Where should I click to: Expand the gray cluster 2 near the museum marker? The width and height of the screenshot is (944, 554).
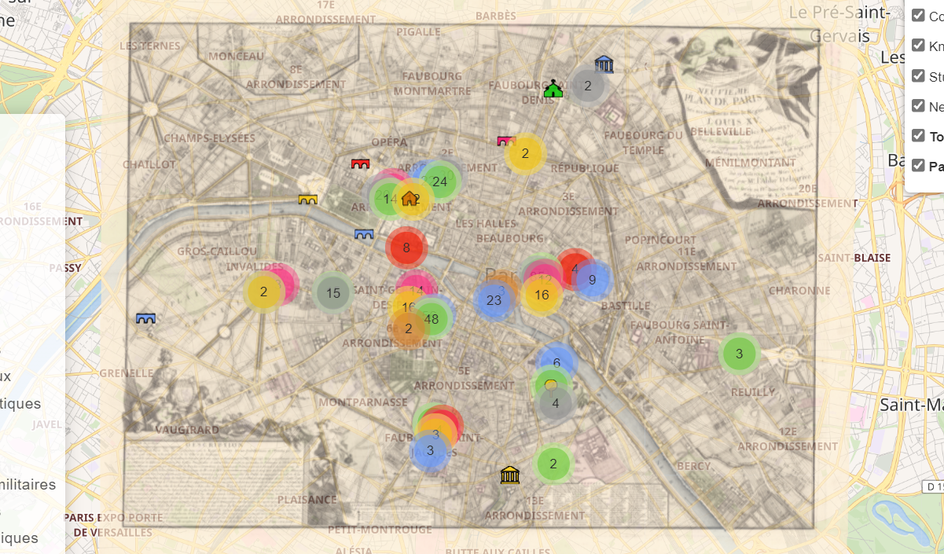click(x=588, y=86)
